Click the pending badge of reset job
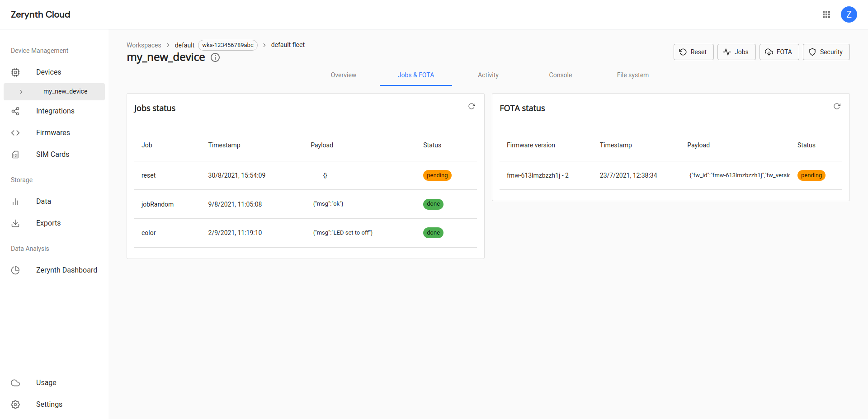 tap(437, 175)
